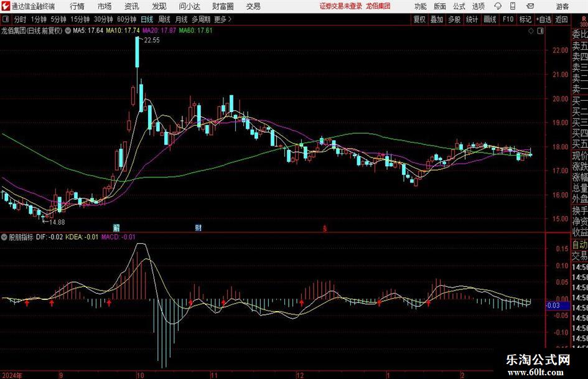This screenshot has width=588, height=379.
Task: Open the 股朋指标 indicator settings icon
Action: coord(4,237)
